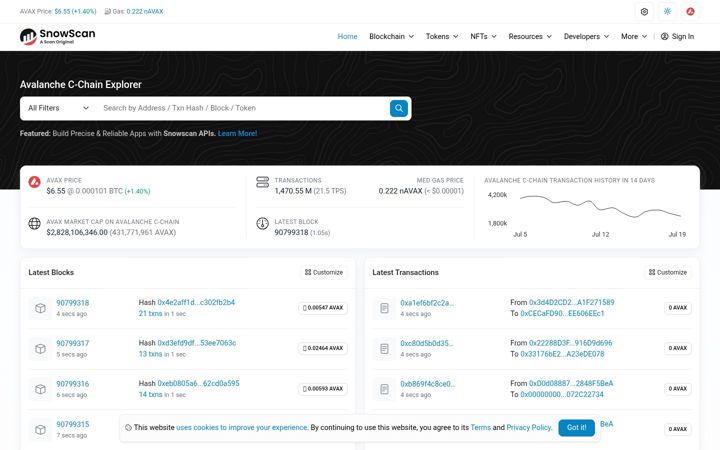Open transaction 0xb869f4c8ce0...
The width and height of the screenshot is (720, 450).
pos(428,384)
